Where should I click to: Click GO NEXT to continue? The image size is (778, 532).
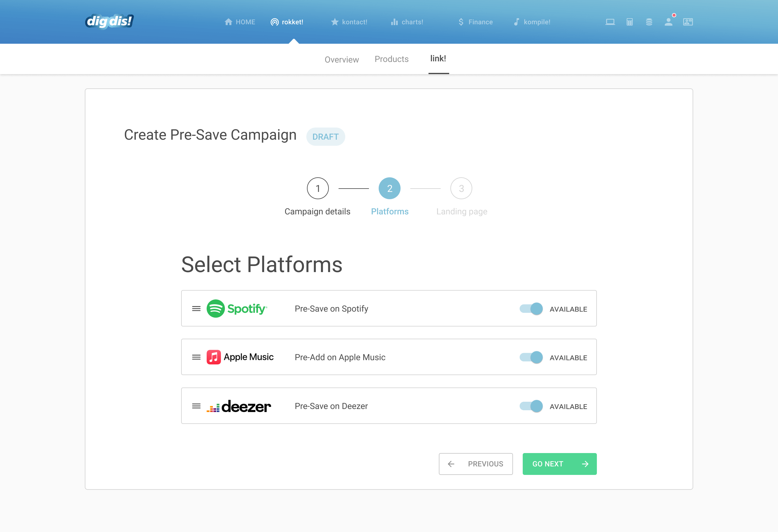pyautogui.click(x=559, y=464)
